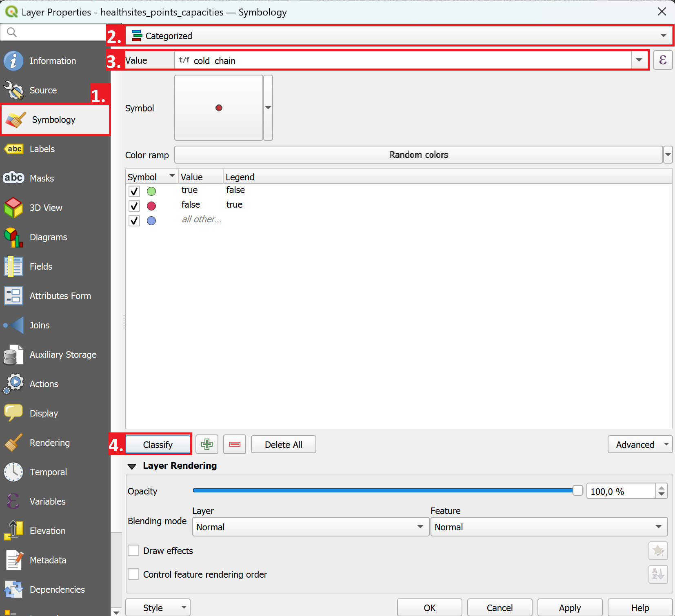Viewport: 675px width, 616px height.
Task: Open the Categorized renderer type dropdown
Action: 398,36
